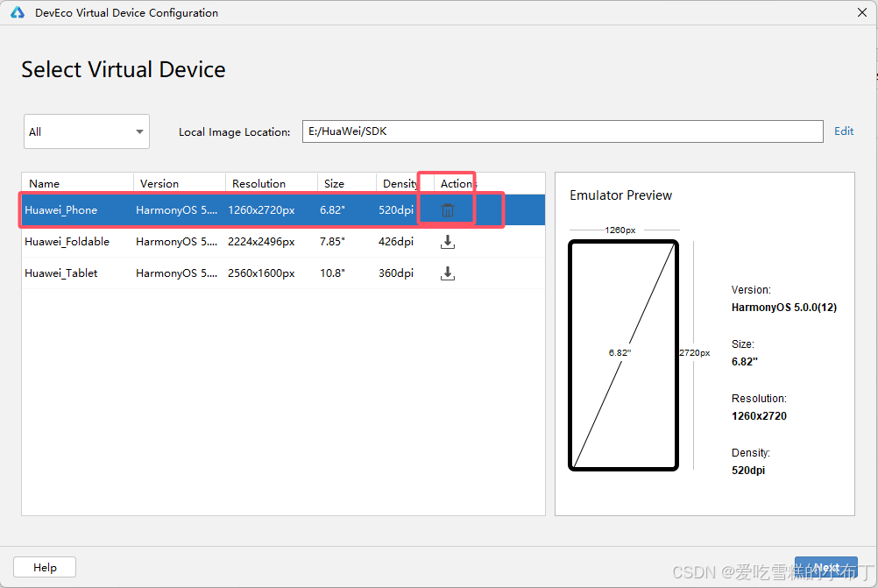This screenshot has width=878, height=588.
Task: Click the DevEco logo in title bar
Action: (18, 12)
